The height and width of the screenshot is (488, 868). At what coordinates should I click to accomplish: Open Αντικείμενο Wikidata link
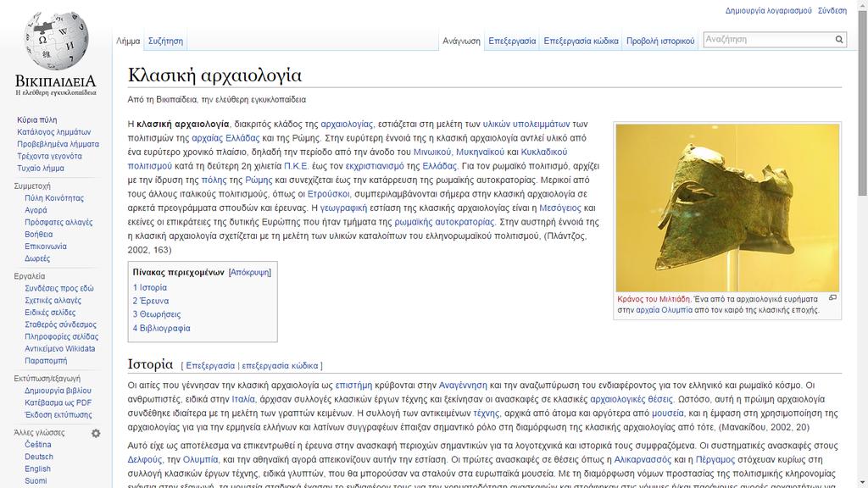pos(60,348)
